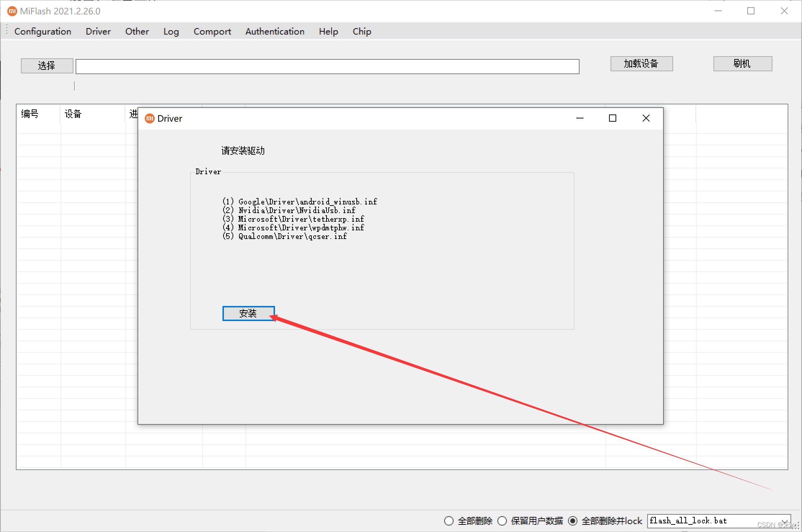Click the 安装 install button
This screenshot has height=532, width=802.
pyautogui.click(x=248, y=313)
